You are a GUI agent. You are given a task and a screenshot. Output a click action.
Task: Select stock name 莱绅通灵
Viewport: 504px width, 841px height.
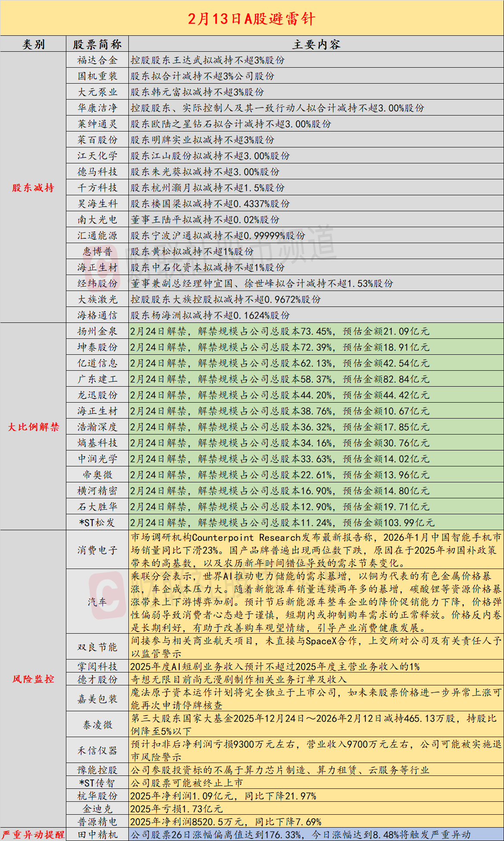(x=97, y=124)
